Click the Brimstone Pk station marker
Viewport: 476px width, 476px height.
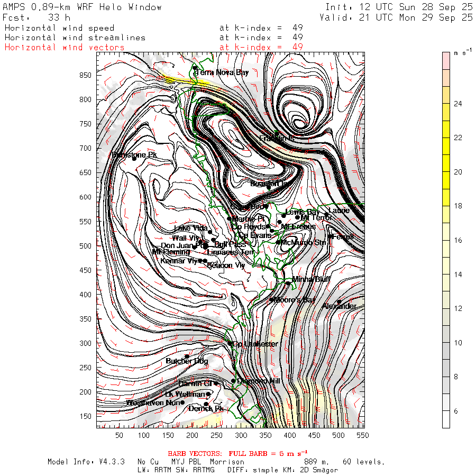[x=134, y=159]
